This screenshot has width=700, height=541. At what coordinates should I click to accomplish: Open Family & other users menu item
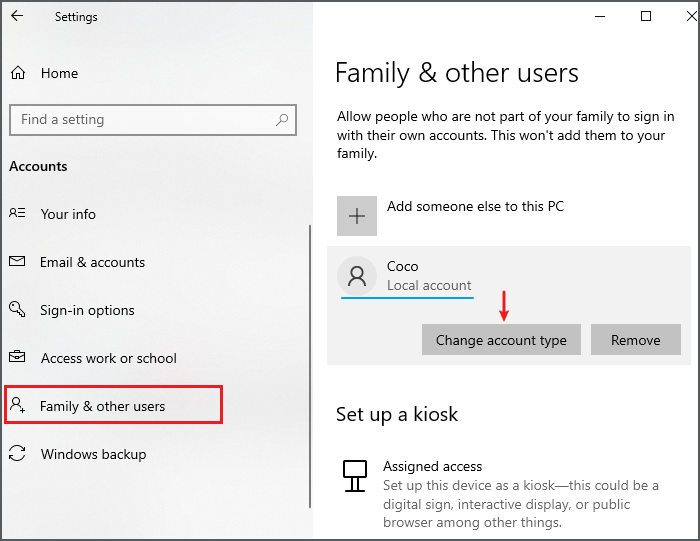113,405
